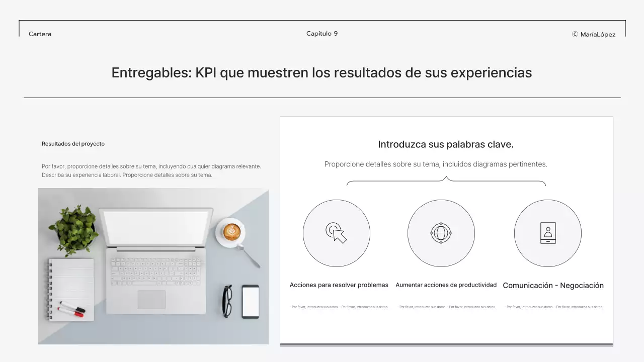Select the Capítulo 9 header text
This screenshot has height=362, width=644.
321,33
